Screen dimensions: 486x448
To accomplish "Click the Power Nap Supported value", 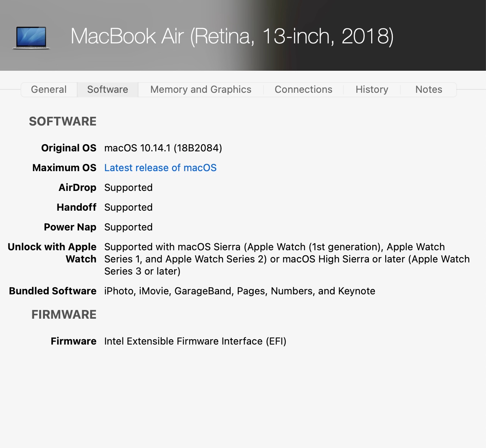I will point(128,227).
